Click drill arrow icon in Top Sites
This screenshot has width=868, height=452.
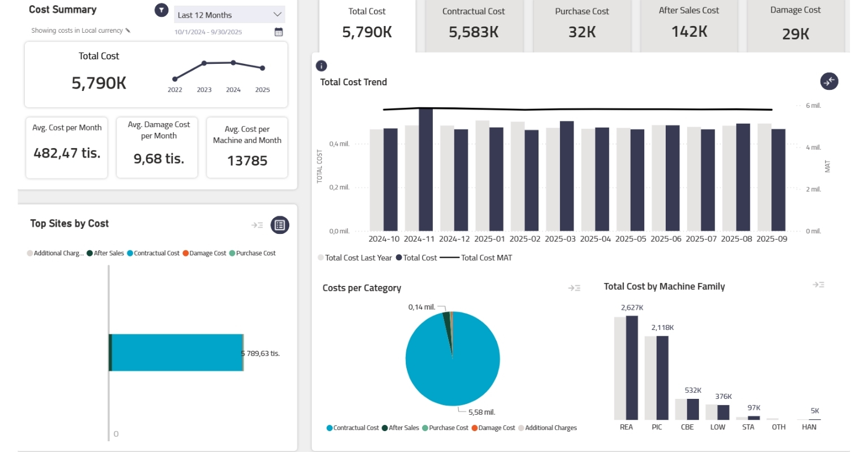click(x=257, y=225)
